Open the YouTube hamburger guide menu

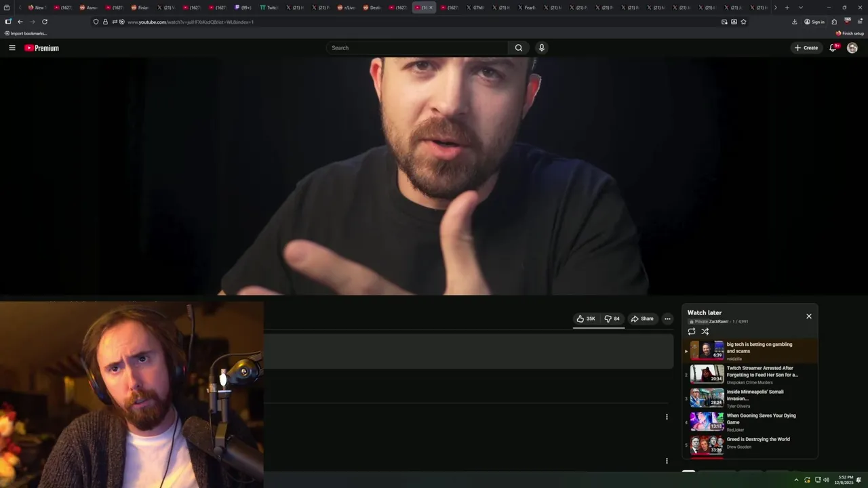pos(12,48)
